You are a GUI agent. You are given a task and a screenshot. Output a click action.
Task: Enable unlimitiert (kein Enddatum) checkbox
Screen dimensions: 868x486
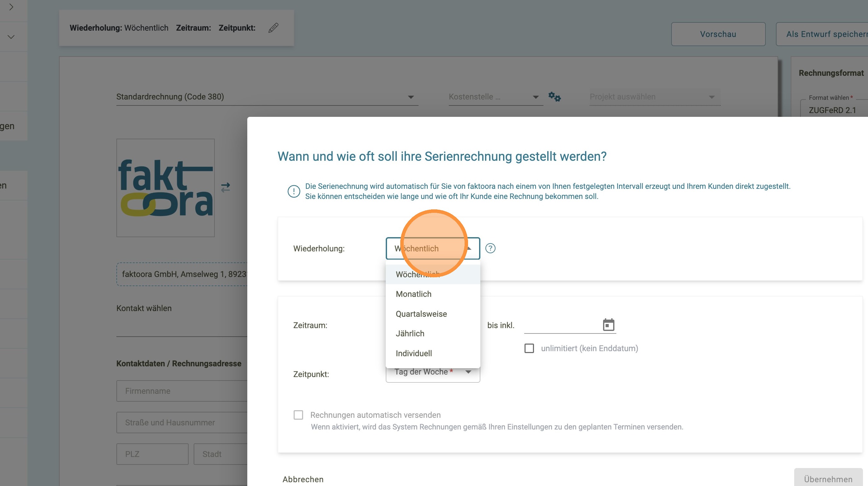pyautogui.click(x=529, y=348)
